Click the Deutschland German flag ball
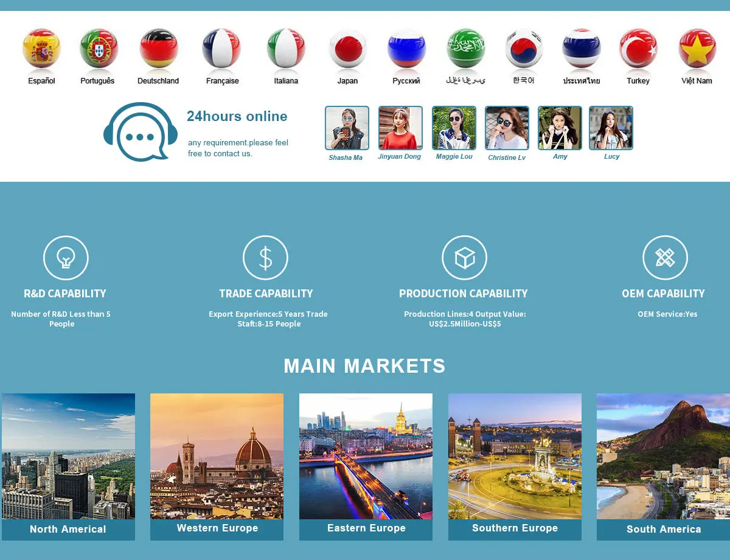 [x=159, y=48]
